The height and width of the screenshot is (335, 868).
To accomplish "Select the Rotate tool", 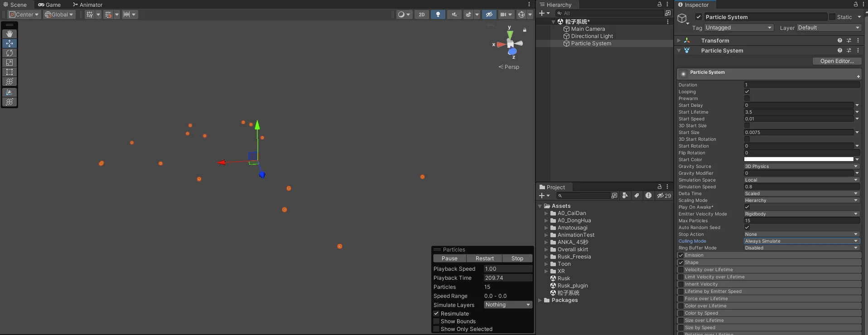I will (10, 53).
